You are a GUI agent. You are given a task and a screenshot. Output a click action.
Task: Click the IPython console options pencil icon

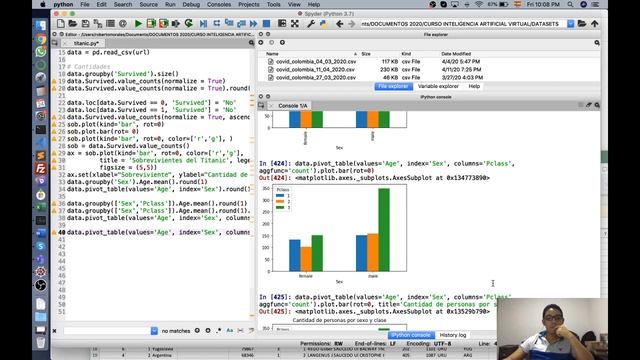pyautogui.click(x=589, y=105)
